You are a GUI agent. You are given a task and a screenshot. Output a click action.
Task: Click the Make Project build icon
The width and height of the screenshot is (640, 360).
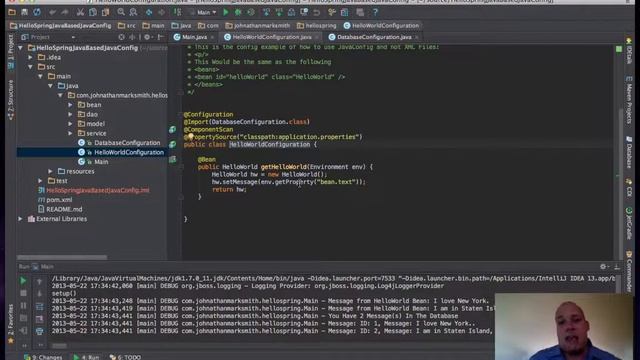(177, 12)
